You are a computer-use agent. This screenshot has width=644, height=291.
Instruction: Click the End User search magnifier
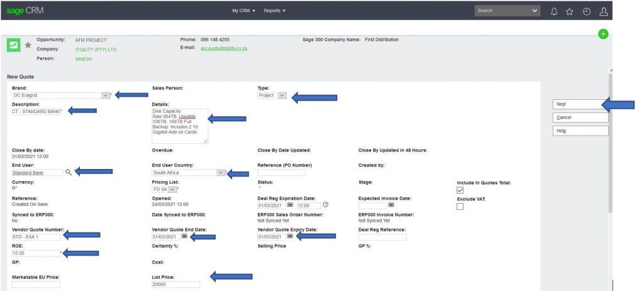pyautogui.click(x=68, y=172)
